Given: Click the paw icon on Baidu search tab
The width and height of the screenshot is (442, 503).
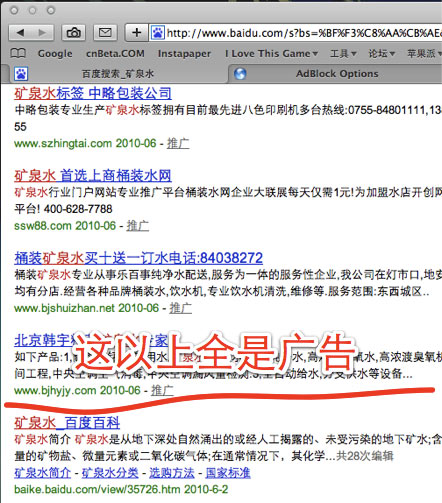Looking at the screenshot, I should click(21, 74).
